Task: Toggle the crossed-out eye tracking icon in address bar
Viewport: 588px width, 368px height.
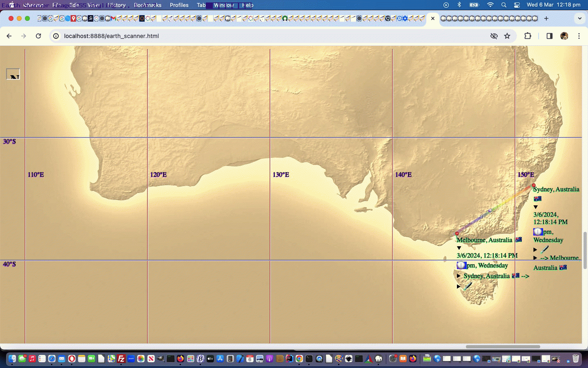Action: tap(494, 36)
